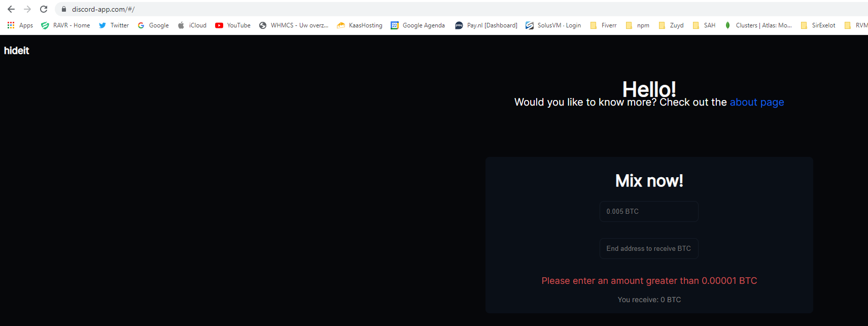Image resolution: width=868 pixels, height=326 pixels.
Task: Open the SirExelot bookmarks folder
Action: coord(818,25)
